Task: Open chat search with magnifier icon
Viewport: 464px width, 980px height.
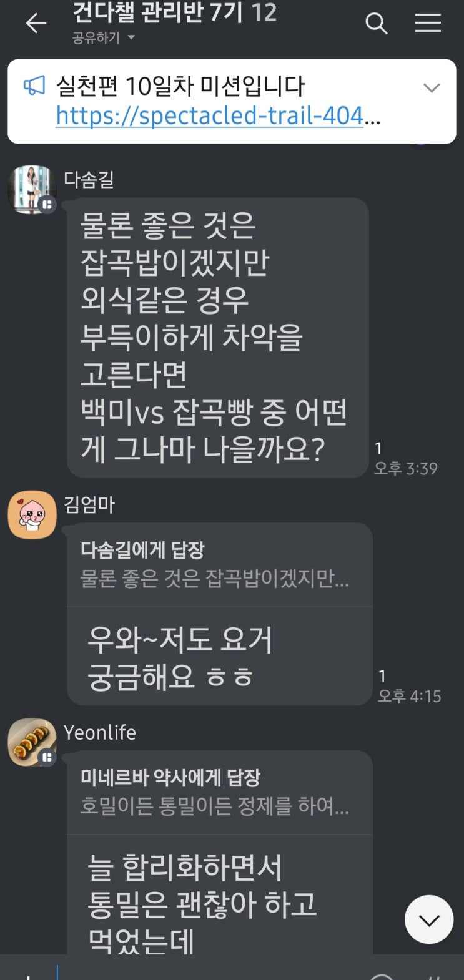Action: pos(377,24)
